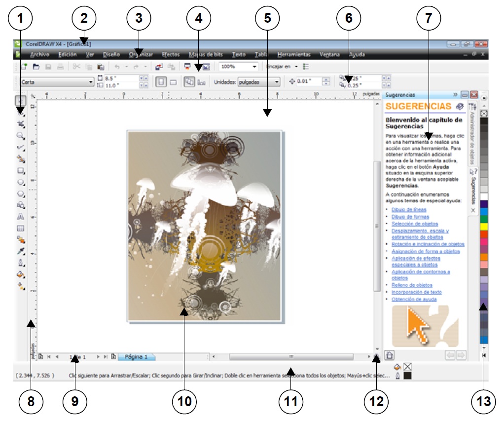Enable apply size to all pages
Viewport: 504px width, 422px height.
point(189,80)
